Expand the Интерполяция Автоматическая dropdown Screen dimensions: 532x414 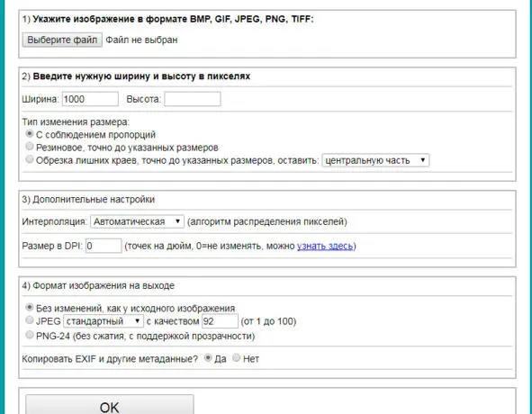(137, 221)
